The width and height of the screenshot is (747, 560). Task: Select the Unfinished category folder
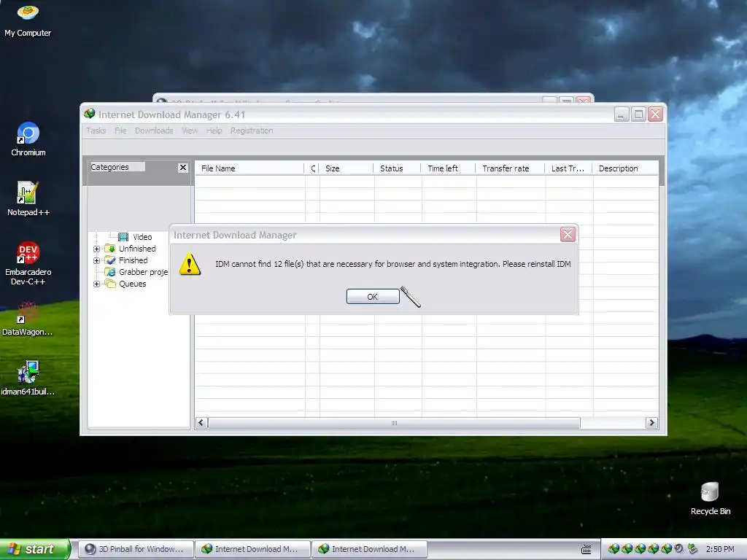pyautogui.click(x=130, y=249)
